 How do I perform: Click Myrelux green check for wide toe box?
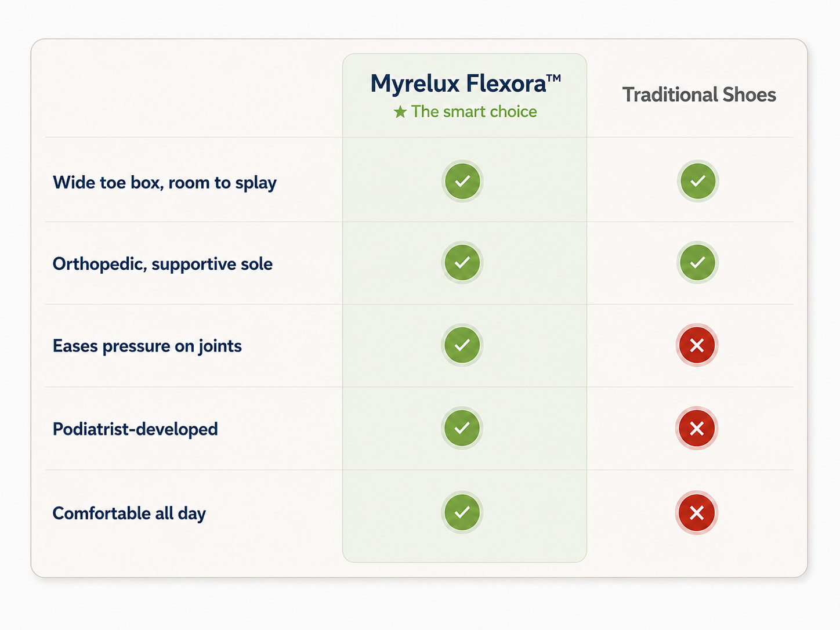[x=462, y=181]
